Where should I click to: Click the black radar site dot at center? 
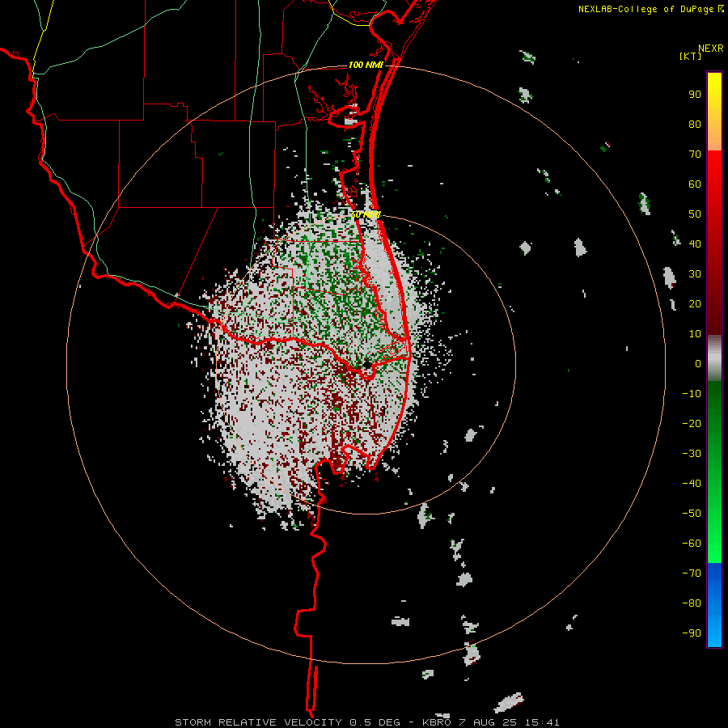click(x=367, y=365)
